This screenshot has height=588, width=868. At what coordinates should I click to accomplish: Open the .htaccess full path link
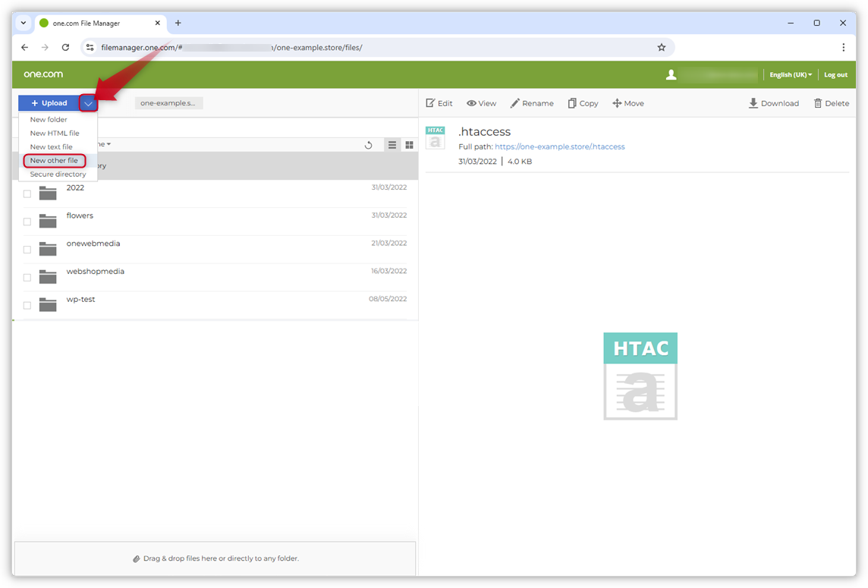(559, 146)
